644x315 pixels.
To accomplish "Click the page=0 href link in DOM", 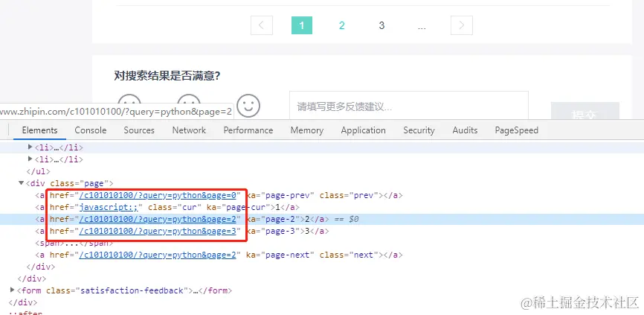I will (x=158, y=195).
